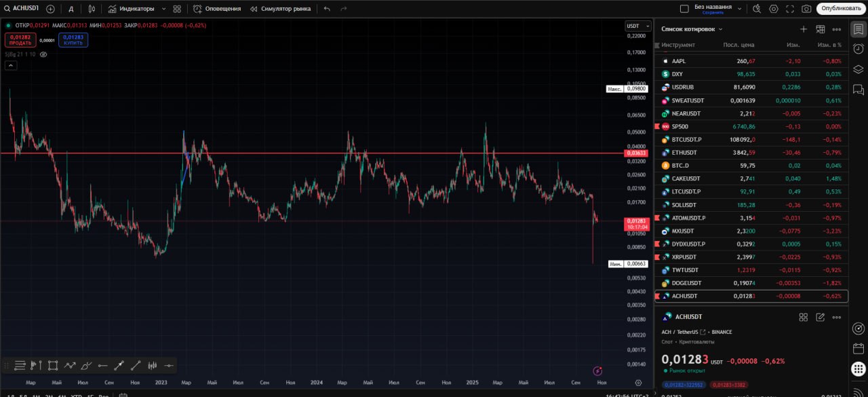Open chart settings hexagon icon
This screenshot has width=868, height=397.
point(774,9)
